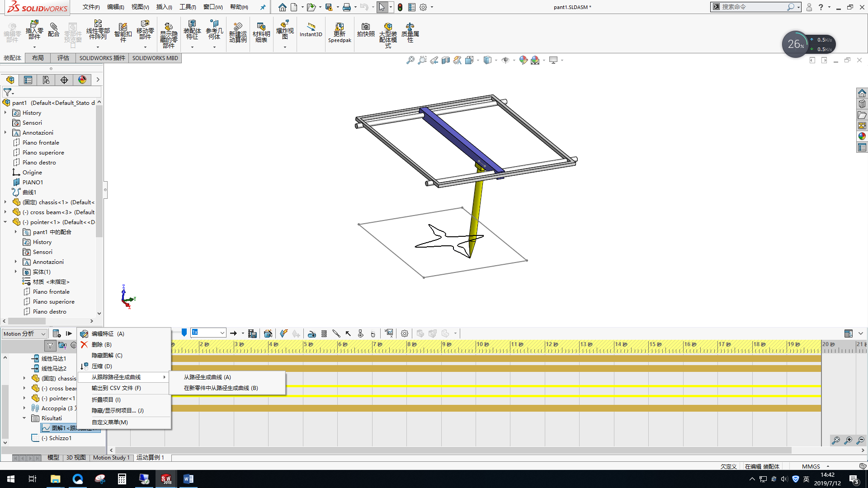
Task: Open the 1x playback speed dropdown
Action: 222,333
